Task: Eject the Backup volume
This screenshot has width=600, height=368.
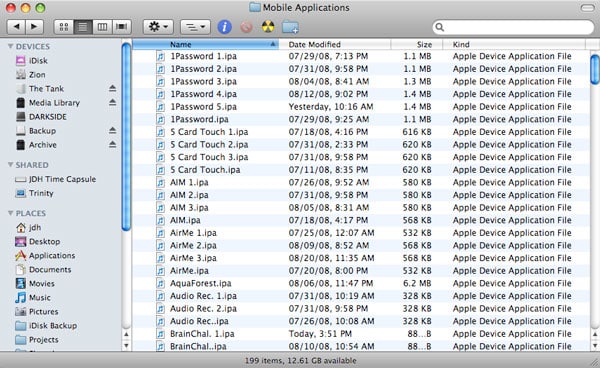Action: click(112, 130)
